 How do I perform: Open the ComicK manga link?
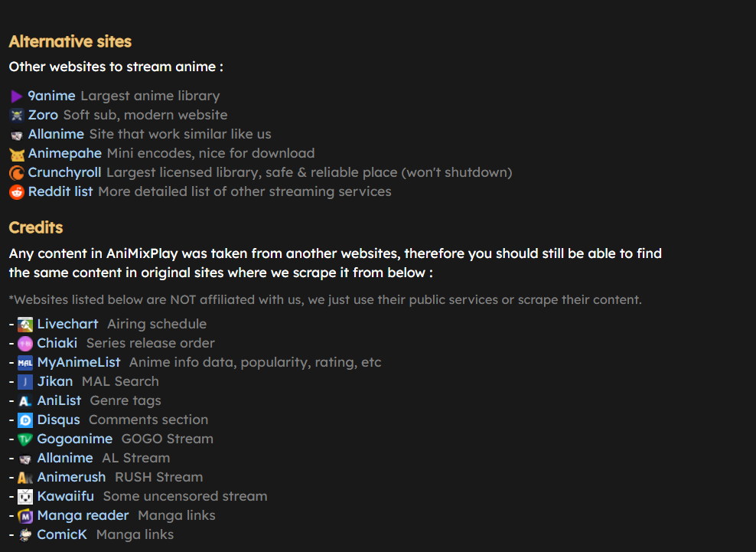point(62,534)
